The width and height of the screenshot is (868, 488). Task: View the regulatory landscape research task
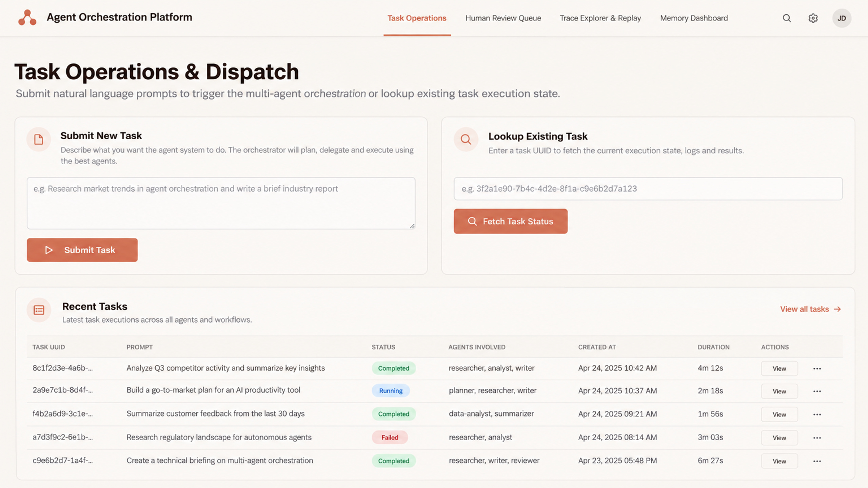coord(780,438)
